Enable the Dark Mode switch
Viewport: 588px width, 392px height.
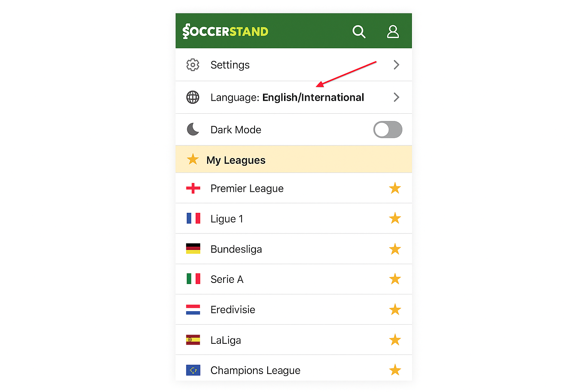click(x=387, y=129)
